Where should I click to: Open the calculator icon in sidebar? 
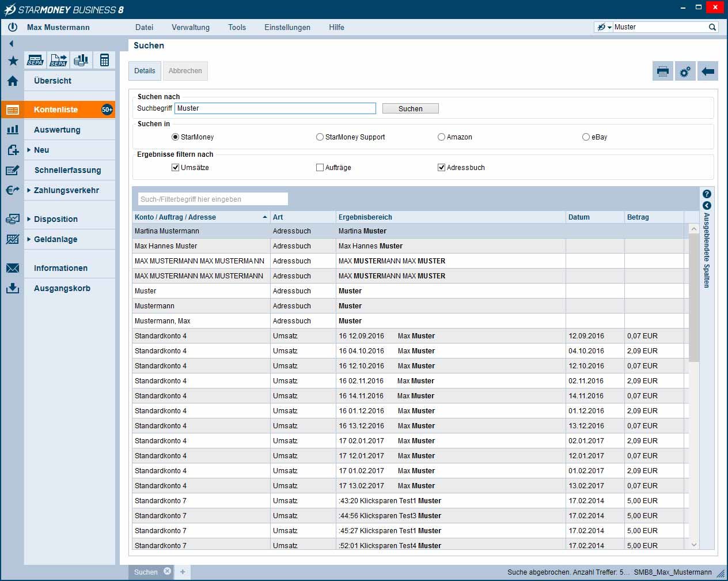pos(104,60)
